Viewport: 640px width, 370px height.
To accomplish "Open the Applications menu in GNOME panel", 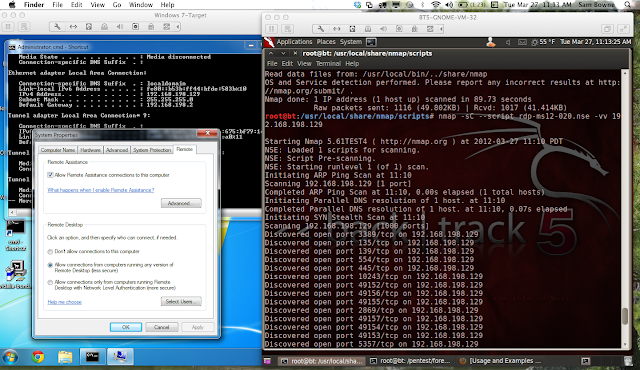I will click(294, 42).
